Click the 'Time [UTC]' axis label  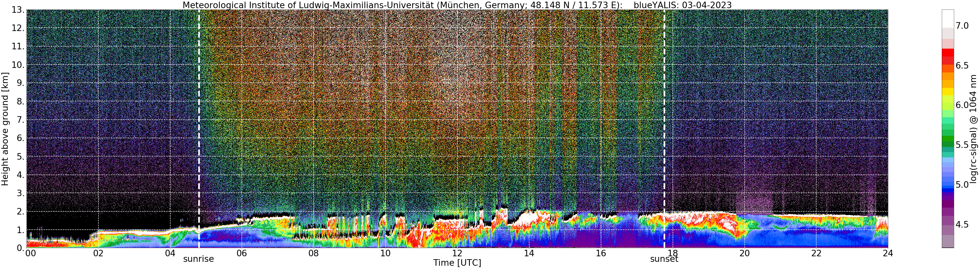457,263
